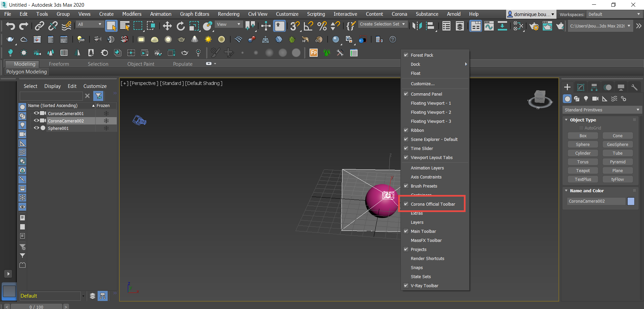
Task: Choose the Select and Scale tool
Action: coord(194,26)
